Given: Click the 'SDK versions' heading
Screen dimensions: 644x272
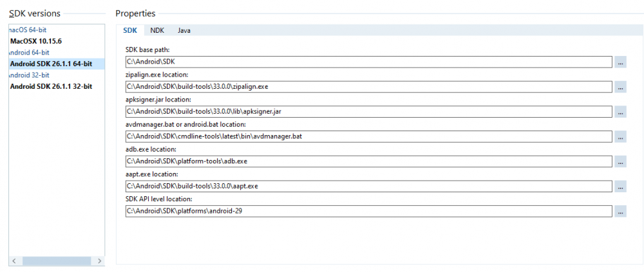Looking at the screenshot, I should point(35,14).
